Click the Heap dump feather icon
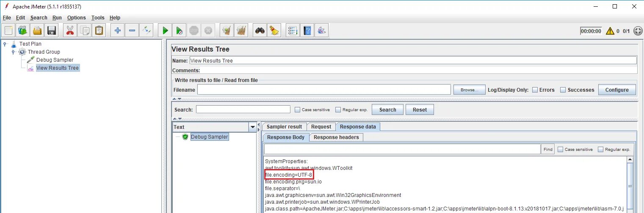The height and width of the screenshot is (213, 644). click(x=322, y=30)
